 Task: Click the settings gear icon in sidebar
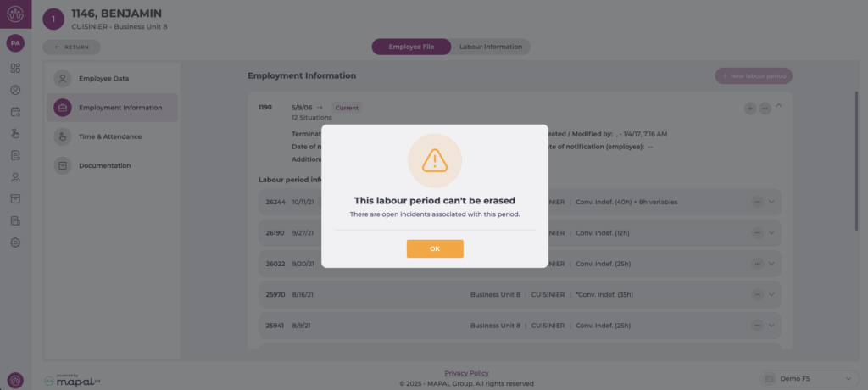click(15, 242)
